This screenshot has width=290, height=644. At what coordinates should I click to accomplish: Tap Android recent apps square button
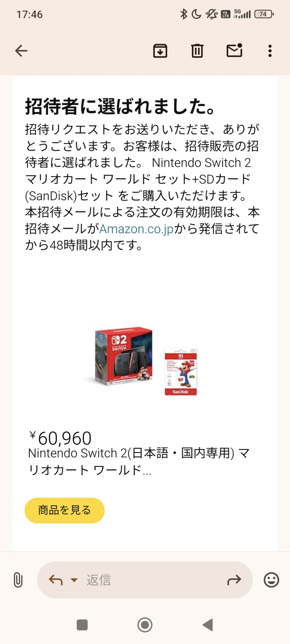coord(82,625)
